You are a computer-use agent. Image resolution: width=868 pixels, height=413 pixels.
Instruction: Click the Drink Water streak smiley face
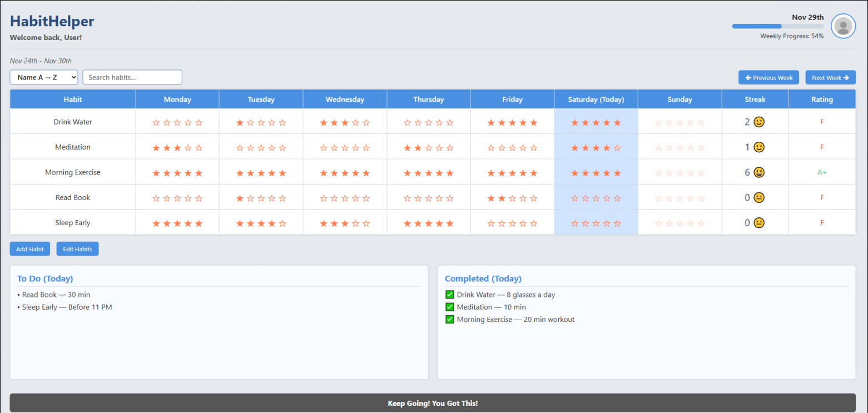click(x=759, y=122)
